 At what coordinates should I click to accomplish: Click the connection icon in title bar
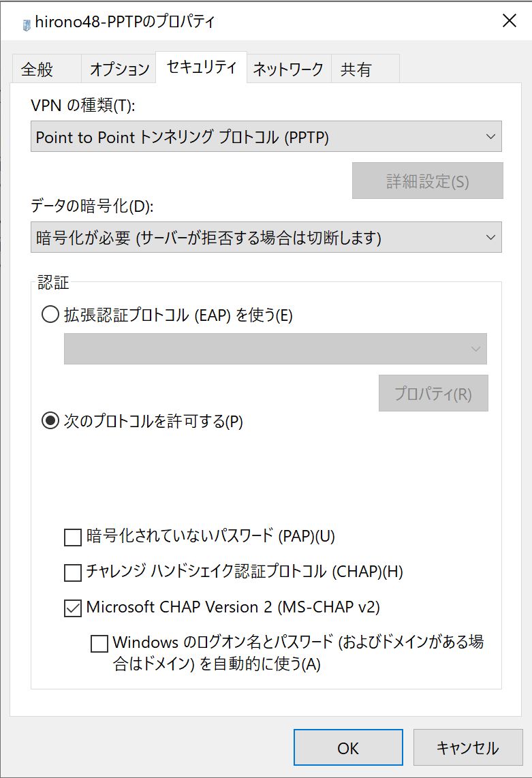[27, 24]
